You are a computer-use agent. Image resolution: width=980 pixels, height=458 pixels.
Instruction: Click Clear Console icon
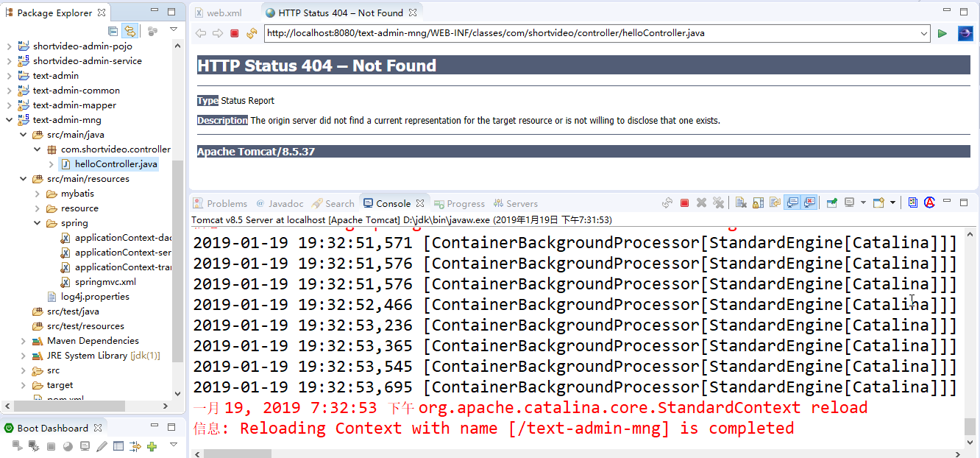741,203
